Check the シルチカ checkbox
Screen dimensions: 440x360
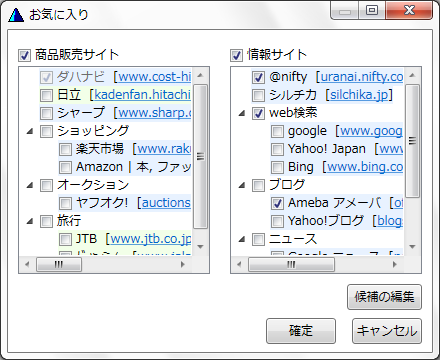(258, 95)
